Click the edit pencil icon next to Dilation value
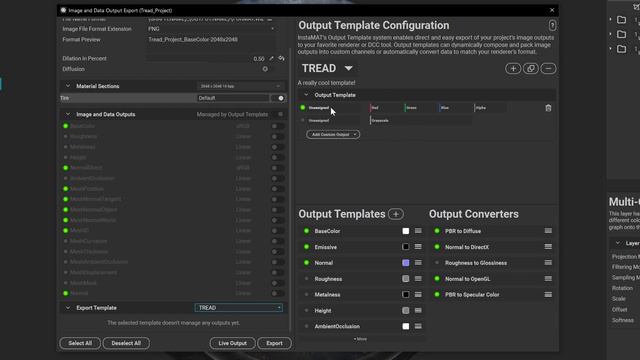Screen dimensions: 640x360 point(271,58)
